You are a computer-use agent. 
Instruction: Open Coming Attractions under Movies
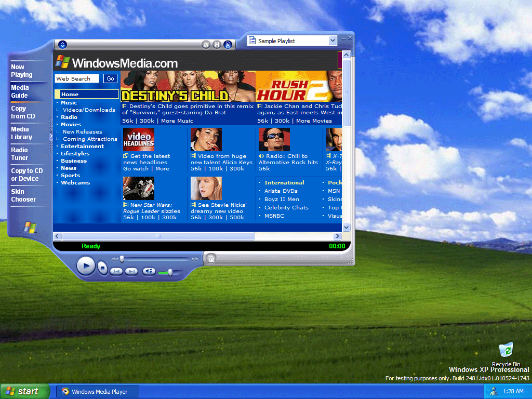tap(90, 139)
